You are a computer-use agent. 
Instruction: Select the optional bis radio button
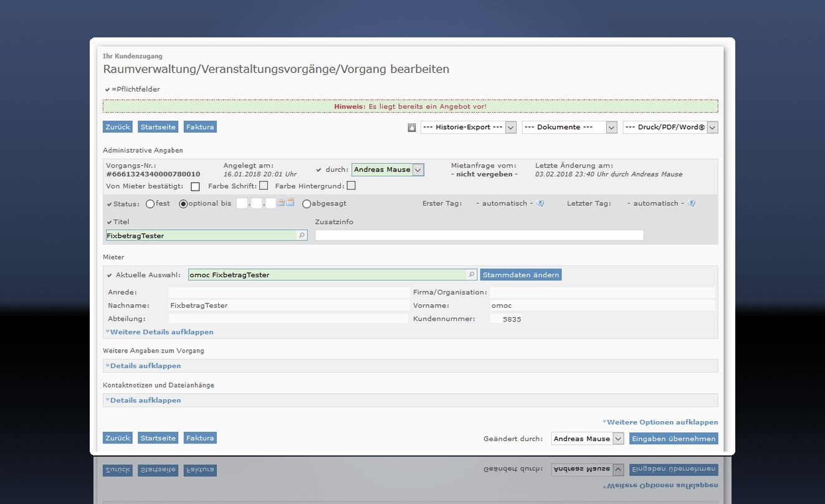(183, 204)
